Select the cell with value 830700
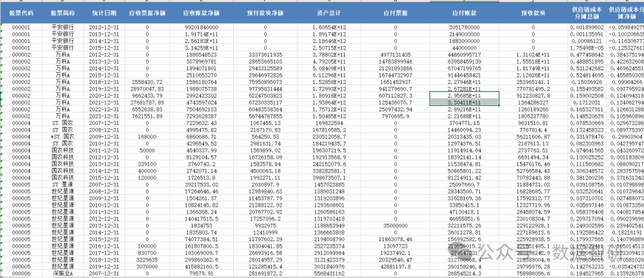 pyautogui.click(x=147, y=253)
